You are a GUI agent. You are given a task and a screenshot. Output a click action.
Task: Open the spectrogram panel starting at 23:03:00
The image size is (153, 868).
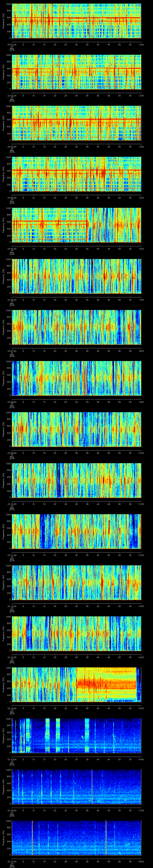pos(77,123)
